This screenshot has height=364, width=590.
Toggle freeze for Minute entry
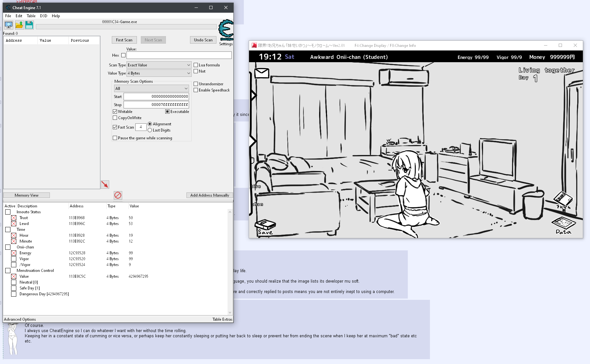click(14, 241)
